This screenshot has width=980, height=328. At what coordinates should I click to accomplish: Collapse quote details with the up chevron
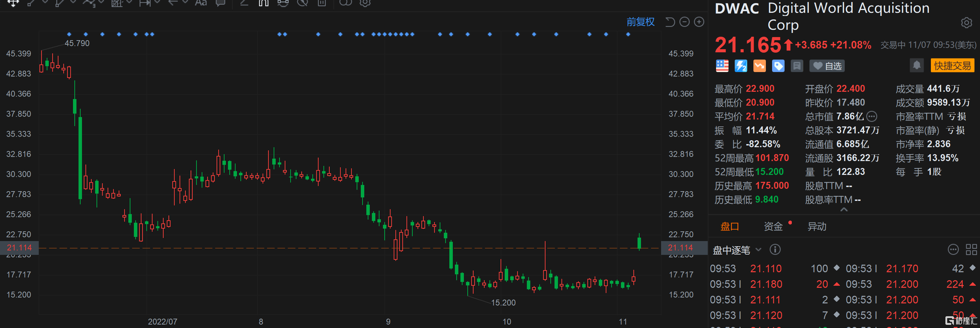click(x=844, y=210)
